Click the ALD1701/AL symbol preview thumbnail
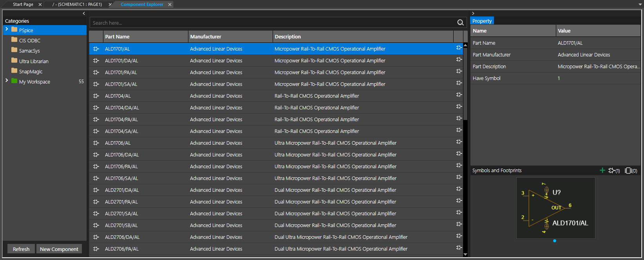The width and height of the screenshot is (644, 260). (555, 208)
